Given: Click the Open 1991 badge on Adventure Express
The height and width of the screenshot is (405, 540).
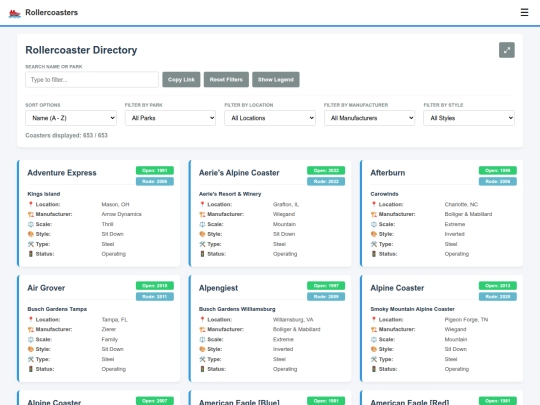Looking at the screenshot, I should [x=155, y=170].
